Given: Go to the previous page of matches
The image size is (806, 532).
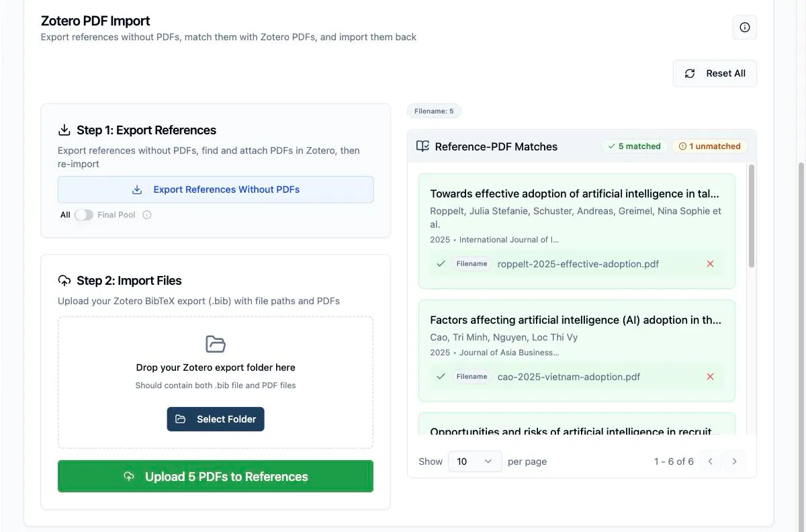Looking at the screenshot, I should [711, 461].
